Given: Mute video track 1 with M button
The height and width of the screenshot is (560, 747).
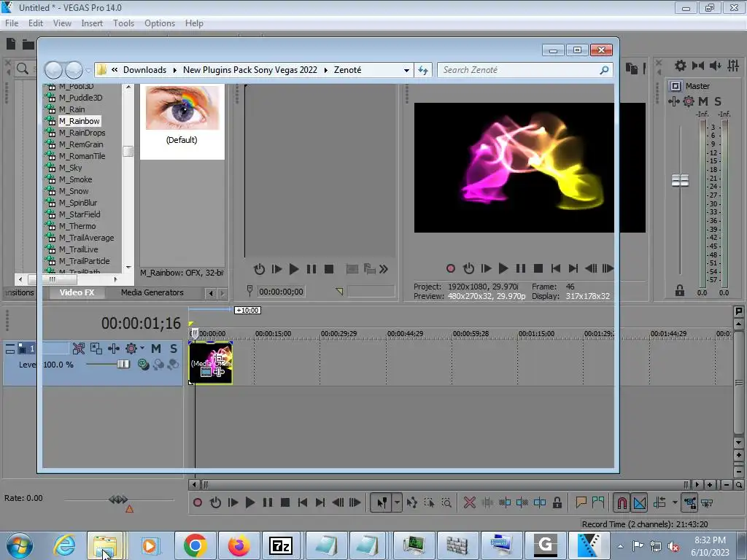Looking at the screenshot, I should coord(156,349).
